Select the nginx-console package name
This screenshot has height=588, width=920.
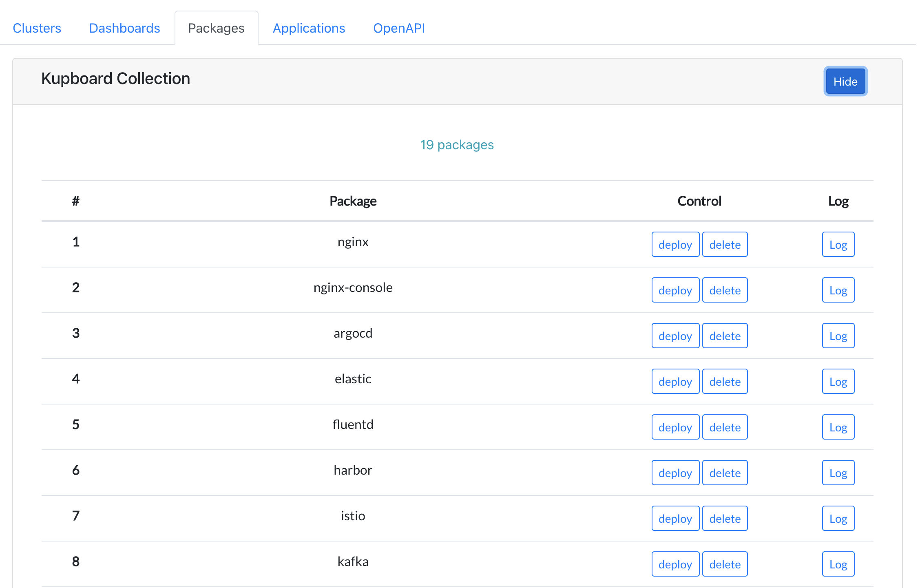pyautogui.click(x=353, y=287)
